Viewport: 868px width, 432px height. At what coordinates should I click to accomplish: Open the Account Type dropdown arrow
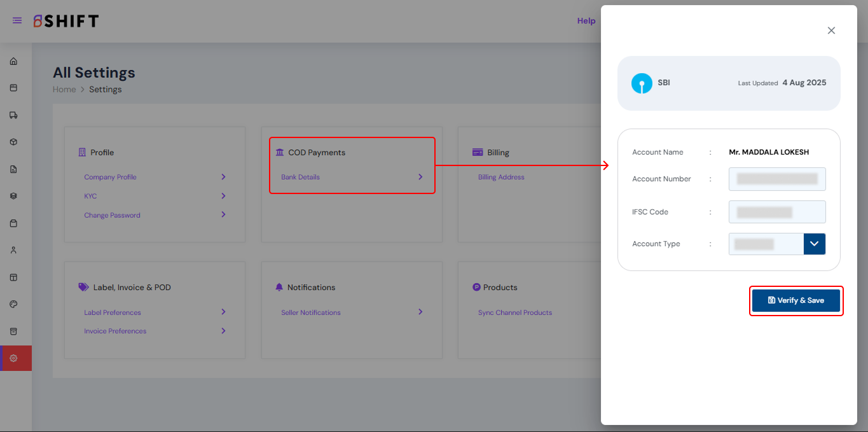tap(814, 244)
